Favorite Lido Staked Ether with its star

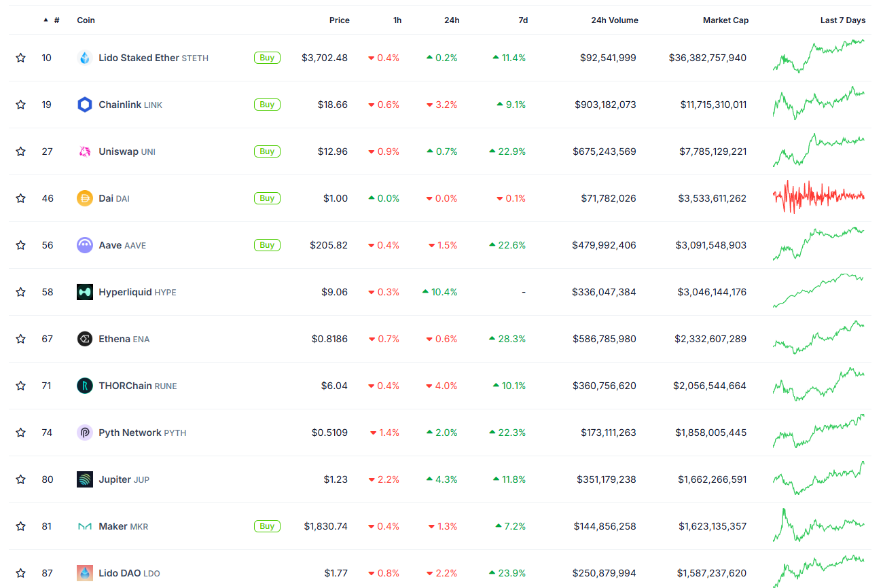click(x=21, y=58)
